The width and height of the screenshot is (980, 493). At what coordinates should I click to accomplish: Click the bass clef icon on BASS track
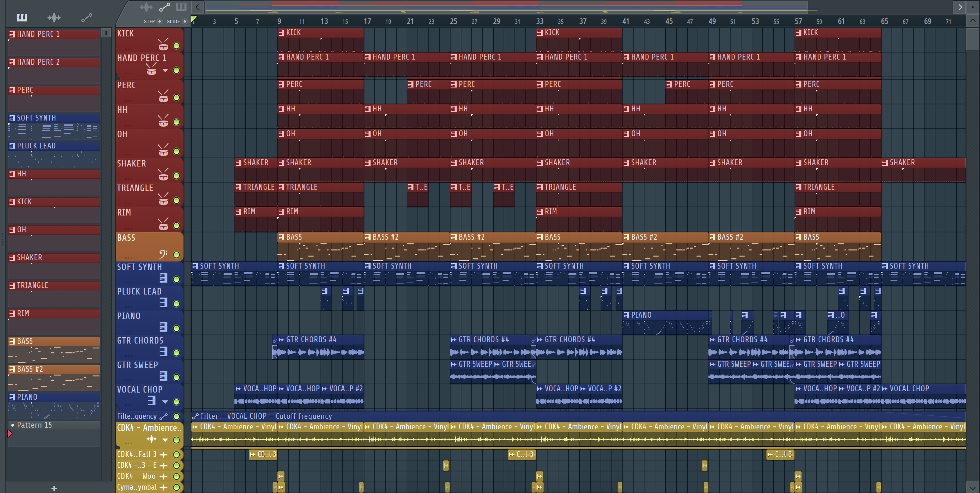tap(163, 254)
